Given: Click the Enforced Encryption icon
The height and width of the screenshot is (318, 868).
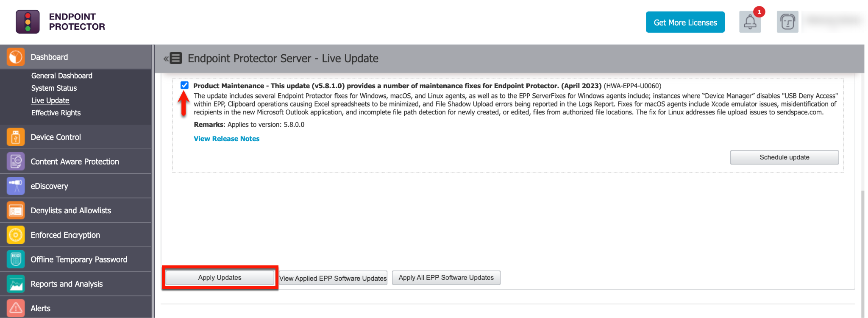Looking at the screenshot, I should [16, 235].
